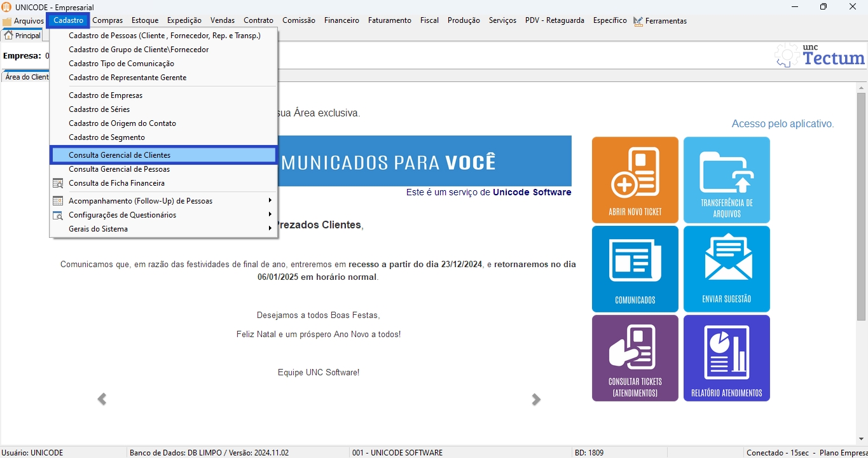Viewport: 868px width, 458px height.
Task: Click the Acesso pelo aplicativo link
Action: point(782,123)
